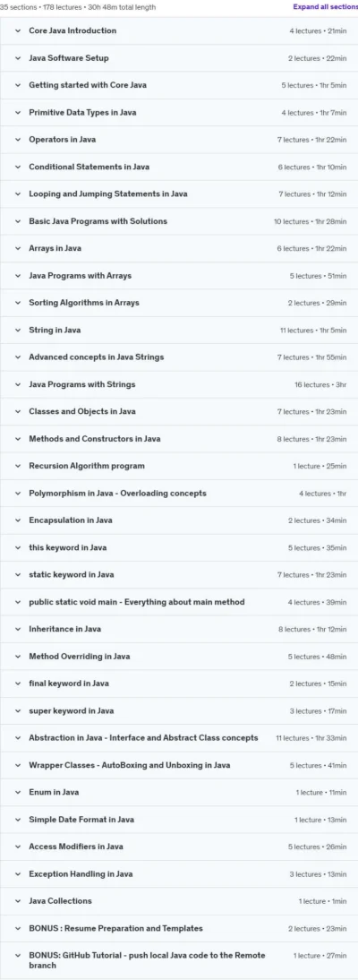Expand chevron for Java Collections section
This screenshot has width=358, height=980.
pyautogui.click(x=18, y=900)
